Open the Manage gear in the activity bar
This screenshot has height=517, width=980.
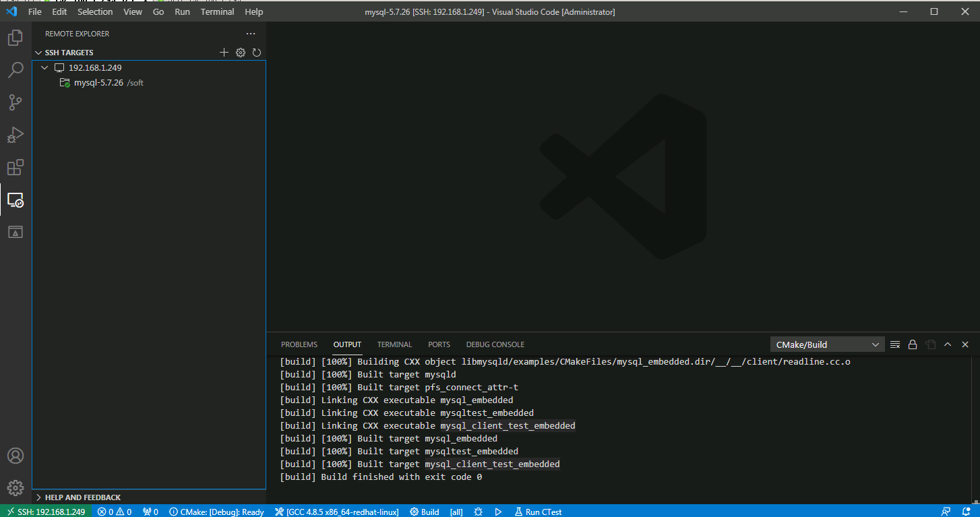(16, 488)
